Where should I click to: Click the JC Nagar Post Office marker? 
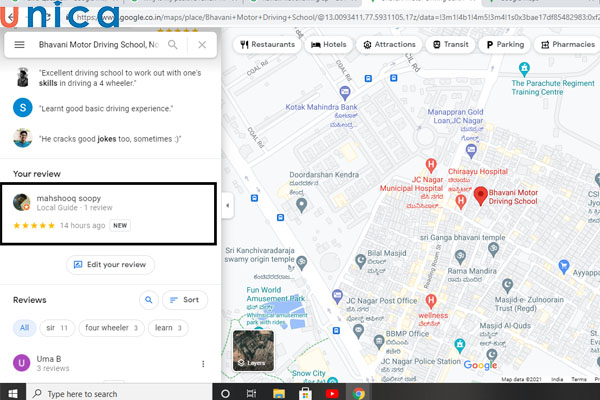point(337,296)
